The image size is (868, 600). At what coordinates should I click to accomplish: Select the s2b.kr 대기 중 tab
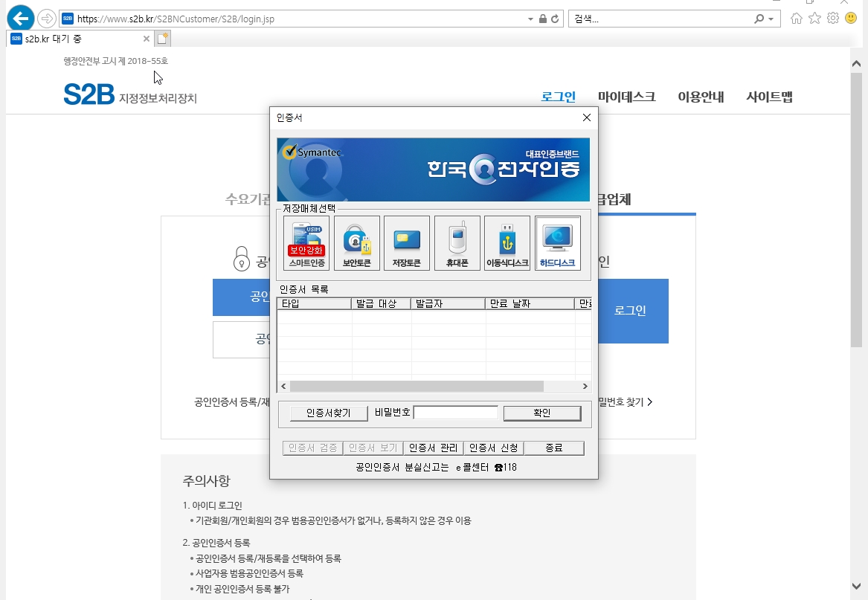[80, 39]
